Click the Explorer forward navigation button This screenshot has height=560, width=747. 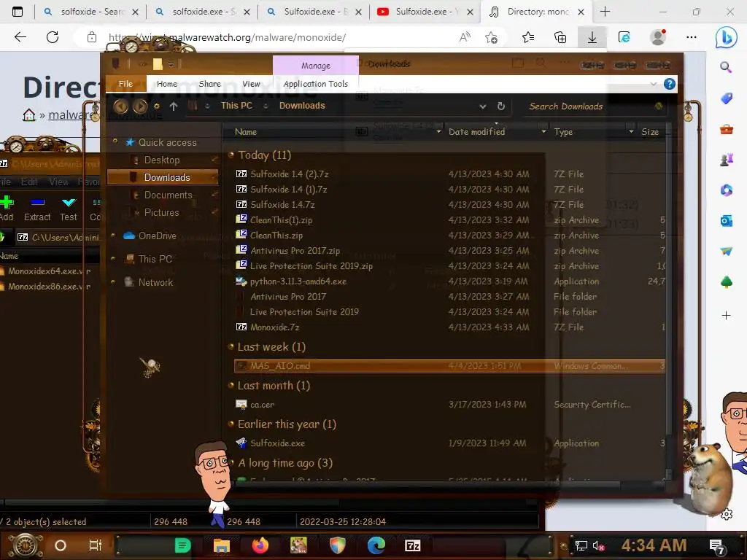click(x=139, y=106)
